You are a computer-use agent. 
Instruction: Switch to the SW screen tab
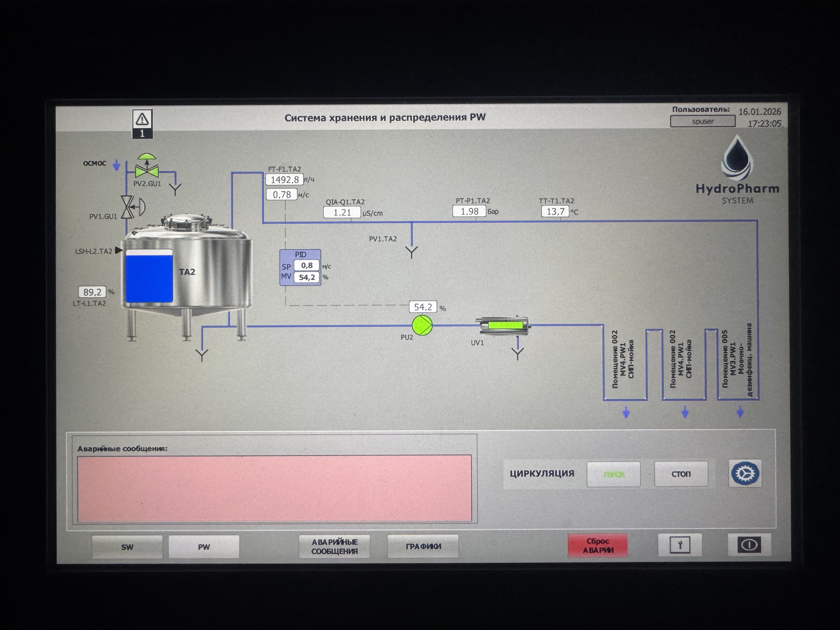point(127,547)
